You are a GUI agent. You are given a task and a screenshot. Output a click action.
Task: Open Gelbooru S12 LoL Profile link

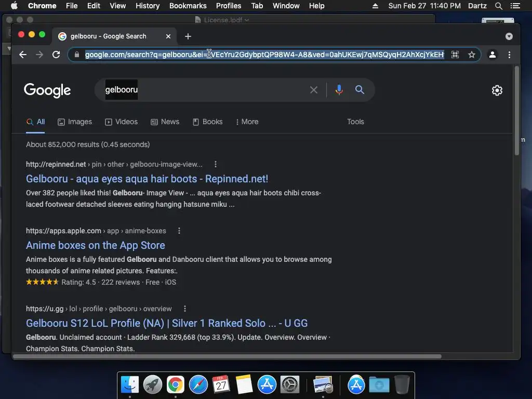click(167, 323)
